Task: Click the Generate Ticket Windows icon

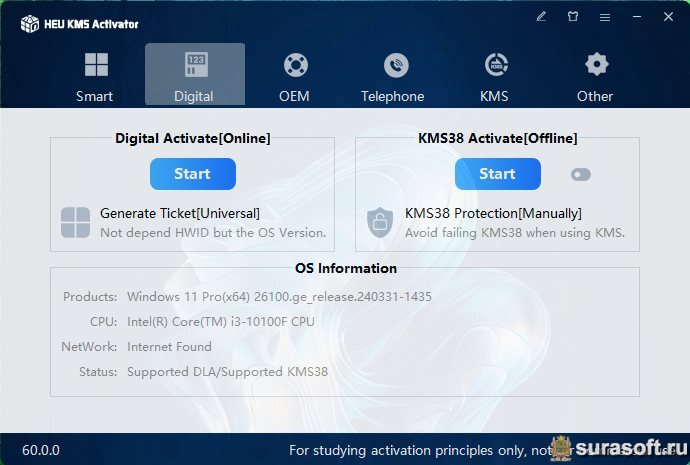Action: click(75, 223)
